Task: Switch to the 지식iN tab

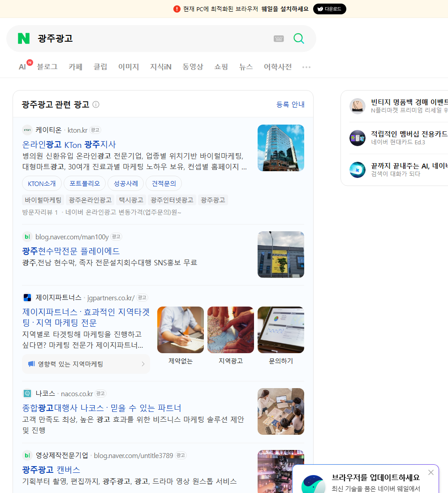Action: click(x=161, y=67)
